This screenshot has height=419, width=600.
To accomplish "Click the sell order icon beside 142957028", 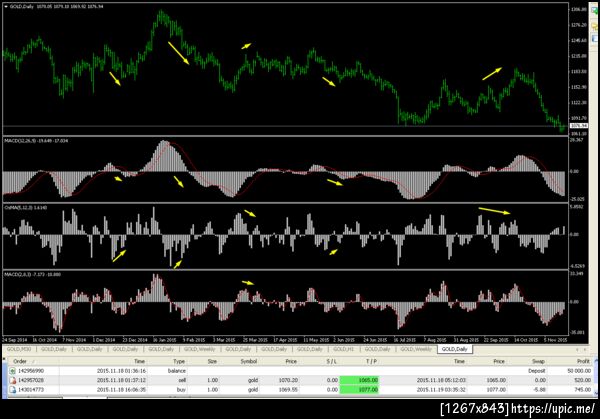I will [12, 380].
